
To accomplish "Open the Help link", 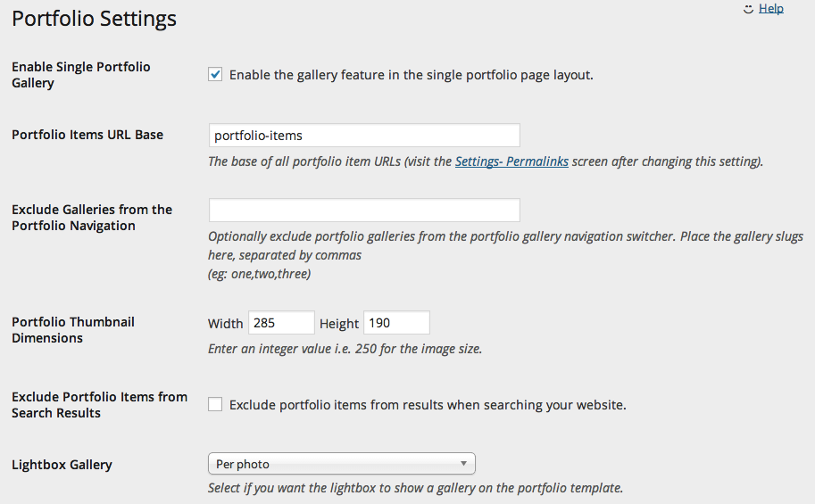I will tap(771, 8).
